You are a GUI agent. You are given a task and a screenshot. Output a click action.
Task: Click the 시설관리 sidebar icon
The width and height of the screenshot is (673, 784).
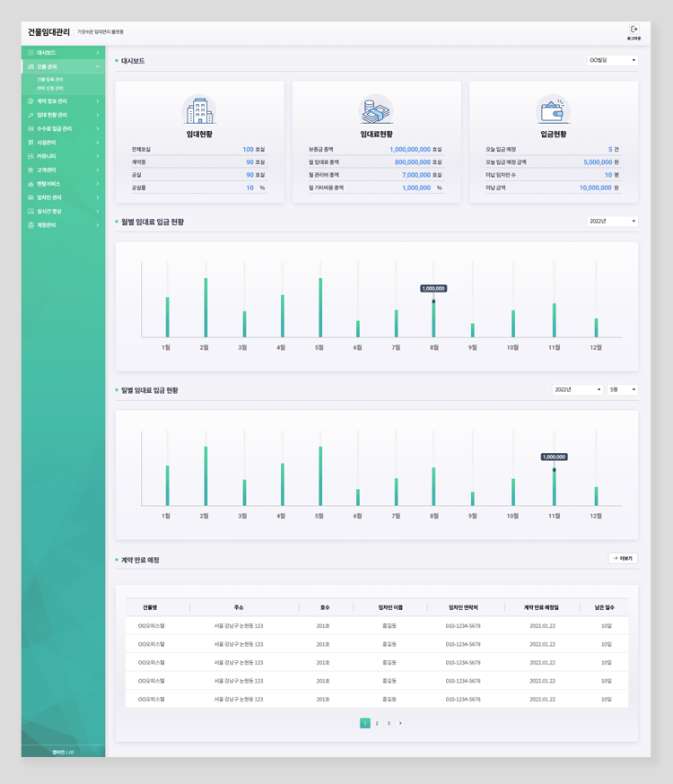pos(31,143)
